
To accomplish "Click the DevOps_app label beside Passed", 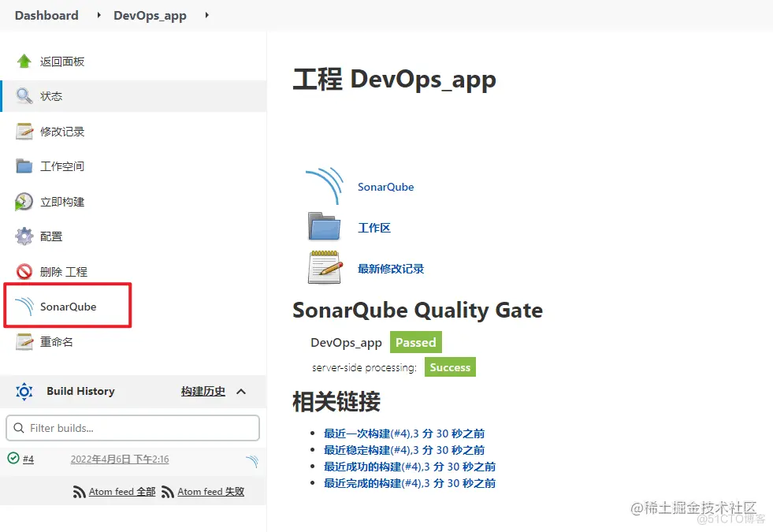I will click(346, 343).
